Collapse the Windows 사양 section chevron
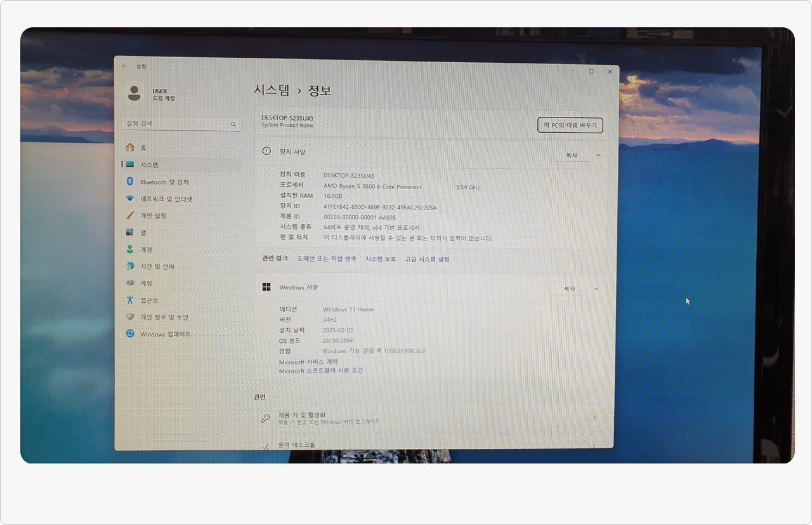Image resolution: width=812 pixels, height=525 pixels. (x=596, y=289)
